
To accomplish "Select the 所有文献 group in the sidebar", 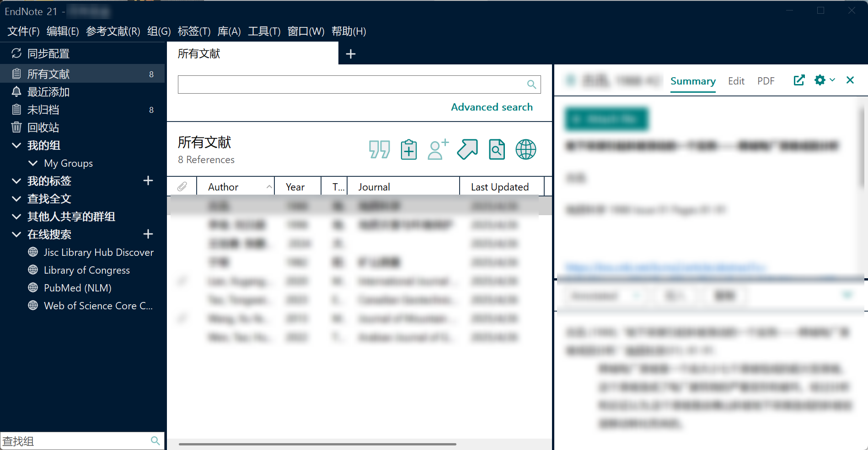I will click(82, 74).
